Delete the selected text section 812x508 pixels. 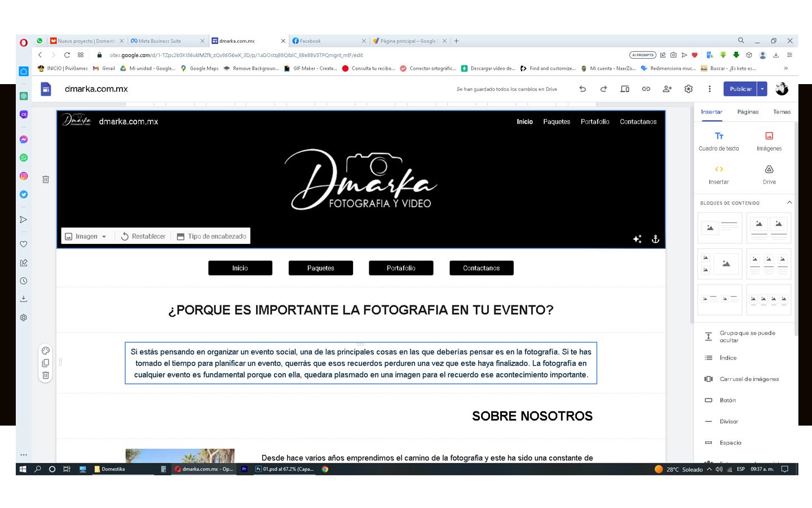tap(46, 375)
